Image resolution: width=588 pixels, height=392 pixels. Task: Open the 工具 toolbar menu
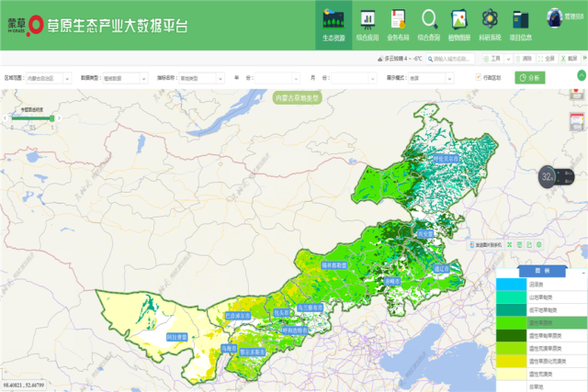coord(495,58)
